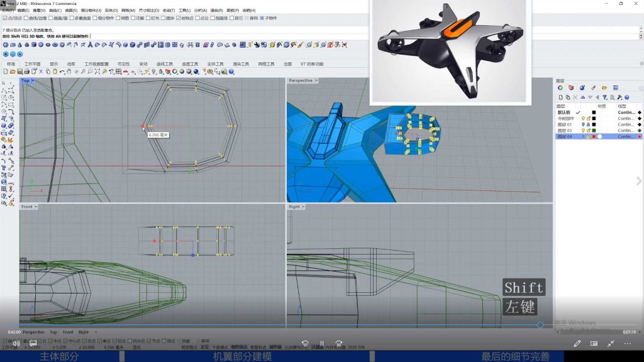Click the open file folder icon

tap(12, 72)
